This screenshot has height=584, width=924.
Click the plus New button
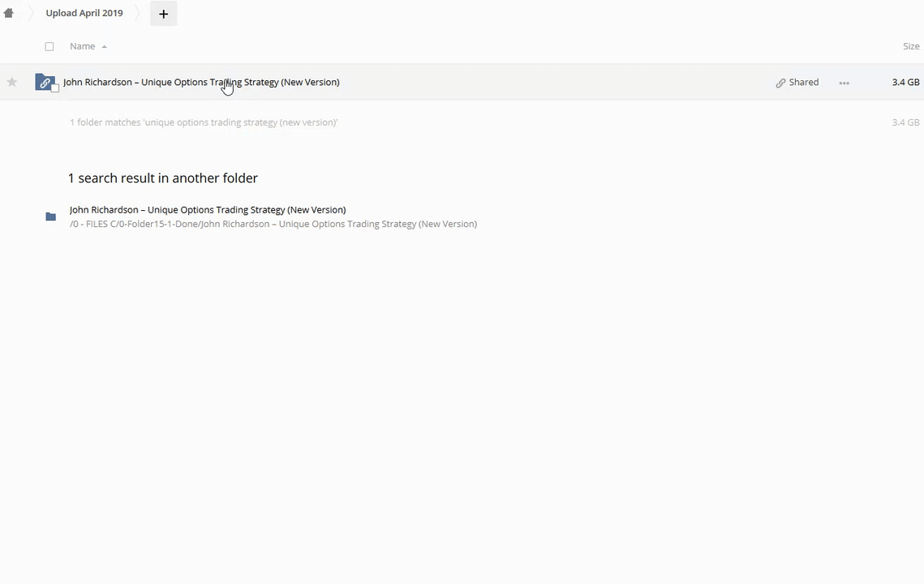click(x=163, y=14)
